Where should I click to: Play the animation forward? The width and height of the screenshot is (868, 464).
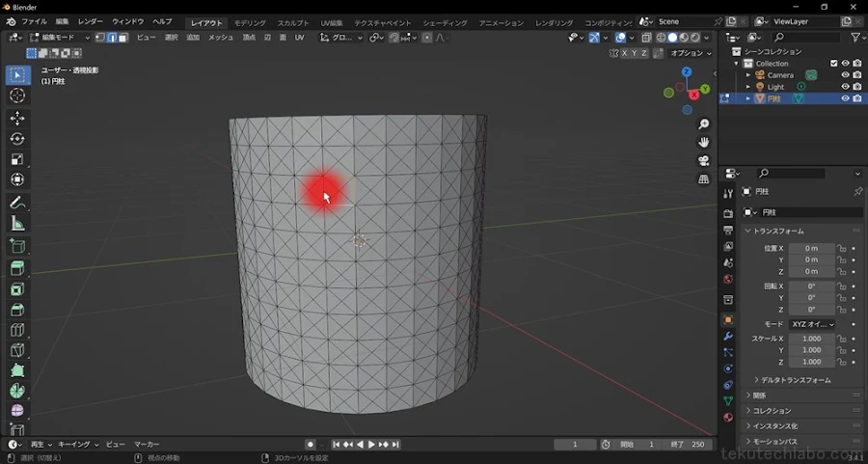click(x=371, y=445)
